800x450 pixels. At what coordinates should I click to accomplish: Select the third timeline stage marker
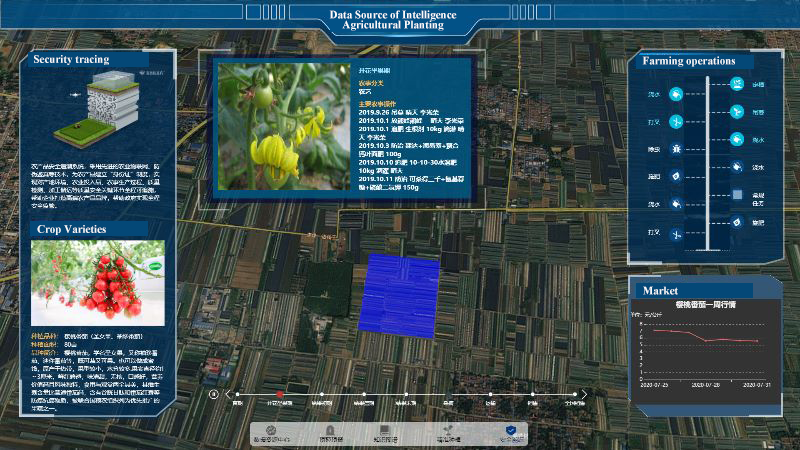[x=322, y=394]
